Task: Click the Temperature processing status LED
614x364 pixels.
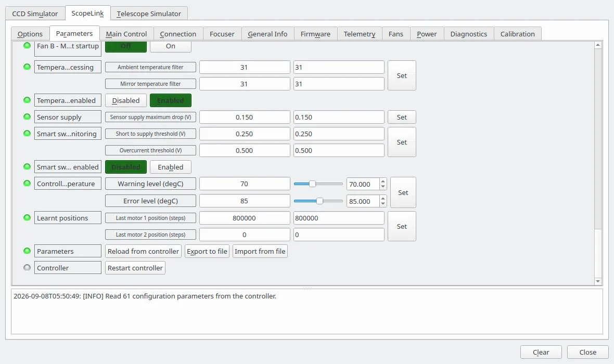Action: click(27, 67)
